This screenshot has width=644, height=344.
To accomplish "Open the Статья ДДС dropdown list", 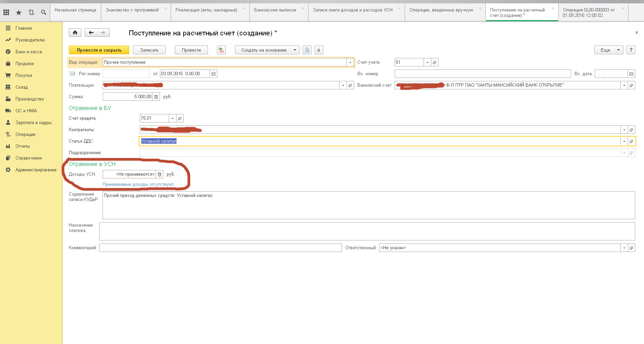I will [x=624, y=141].
